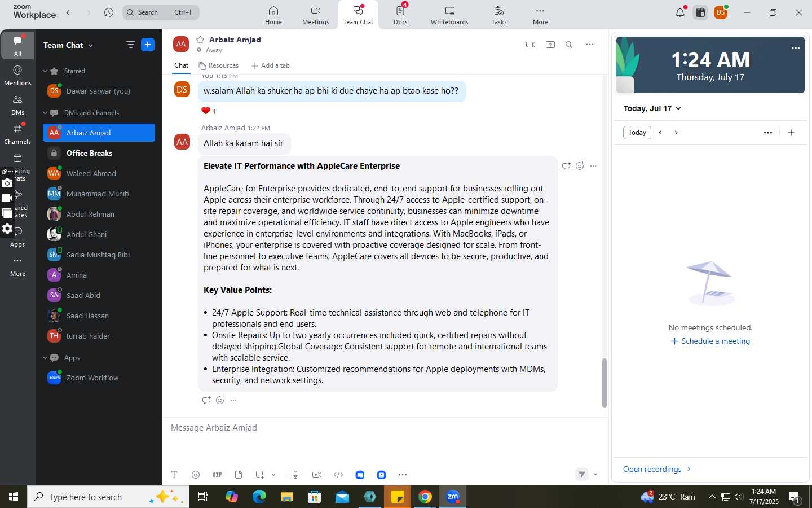812x508 pixels.
Task: Insert a code snippet using the code icon
Action: [x=338, y=475]
